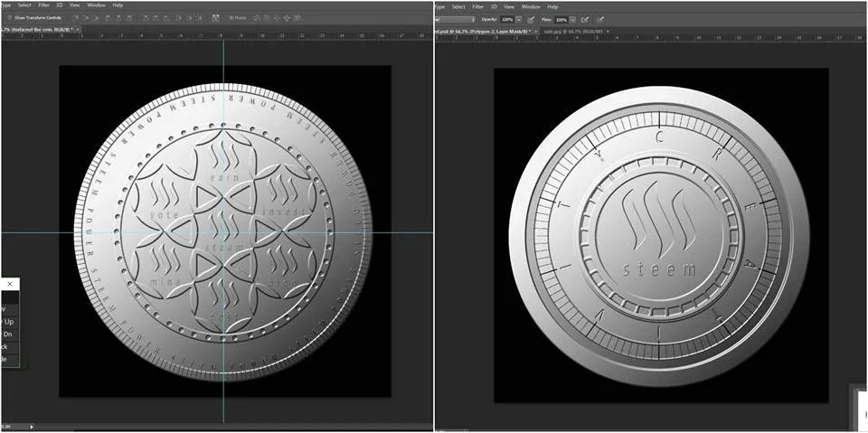The width and height of the screenshot is (868, 433).
Task: Select Slide 3D object mode icon
Action: tap(287, 18)
